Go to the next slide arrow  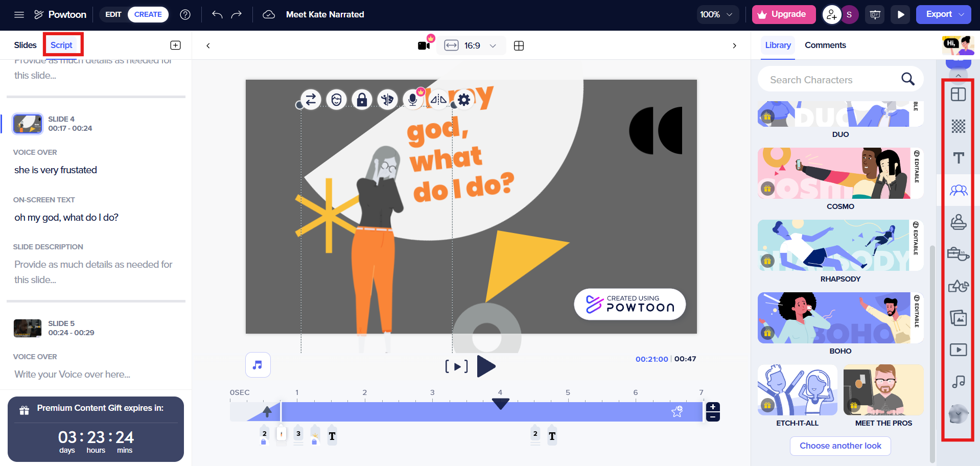point(735,45)
